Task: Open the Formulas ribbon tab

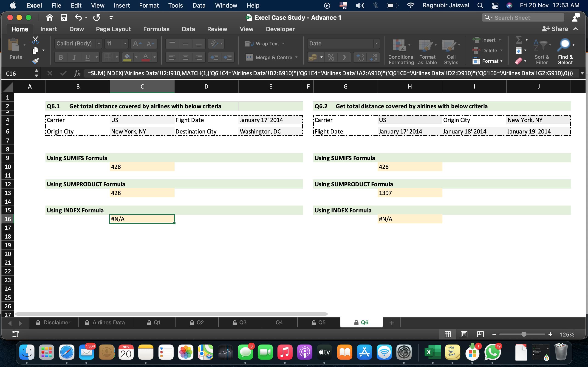Action: [156, 29]
